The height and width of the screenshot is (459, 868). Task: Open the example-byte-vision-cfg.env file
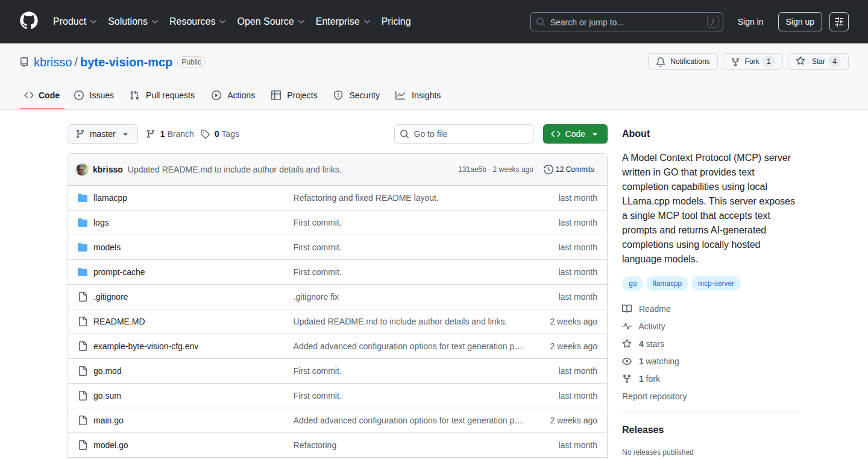pyautogui.click(x=146, y=346)
